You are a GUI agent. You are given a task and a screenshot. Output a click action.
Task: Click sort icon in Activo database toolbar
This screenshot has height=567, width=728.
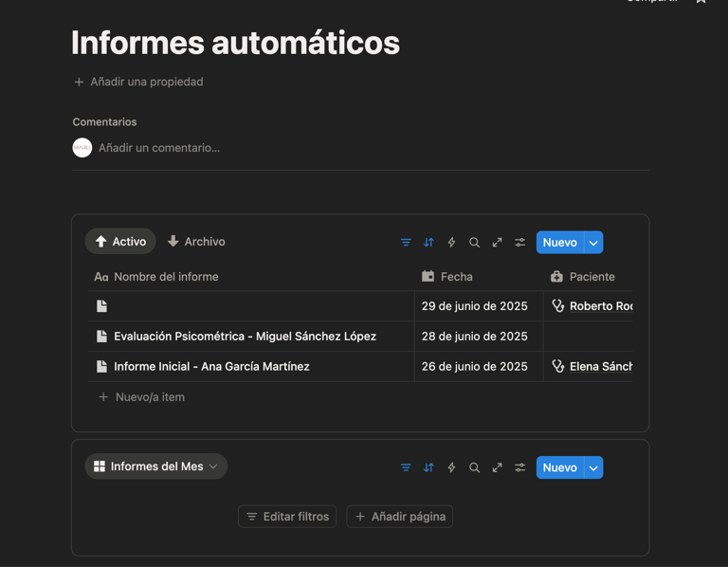point(428,243)
